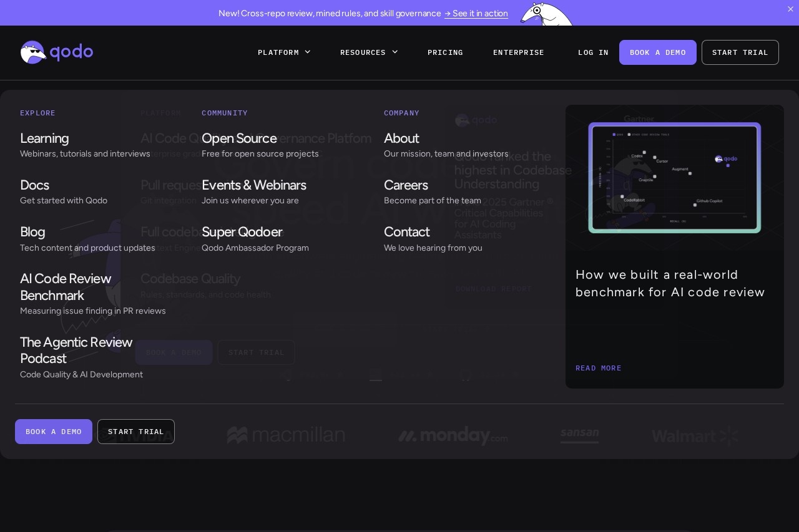
Task: Click the Qodo logo in header
Action: point(57,52)
